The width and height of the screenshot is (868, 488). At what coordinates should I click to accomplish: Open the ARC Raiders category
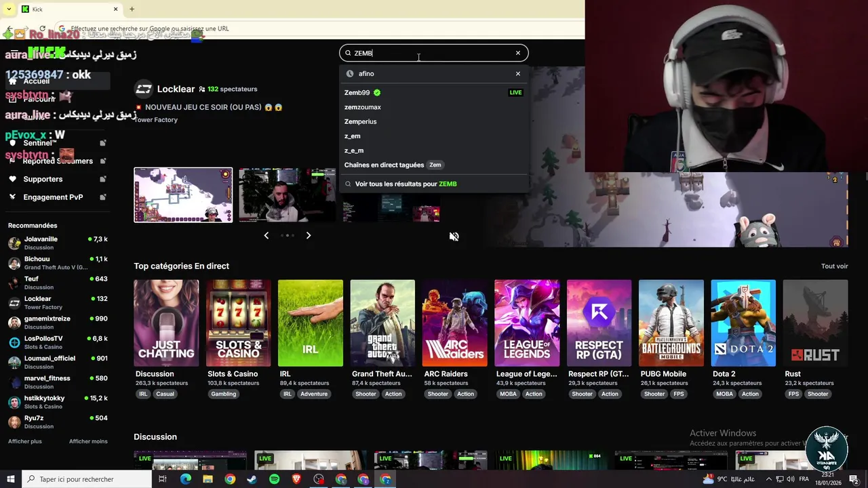point(454,323)
